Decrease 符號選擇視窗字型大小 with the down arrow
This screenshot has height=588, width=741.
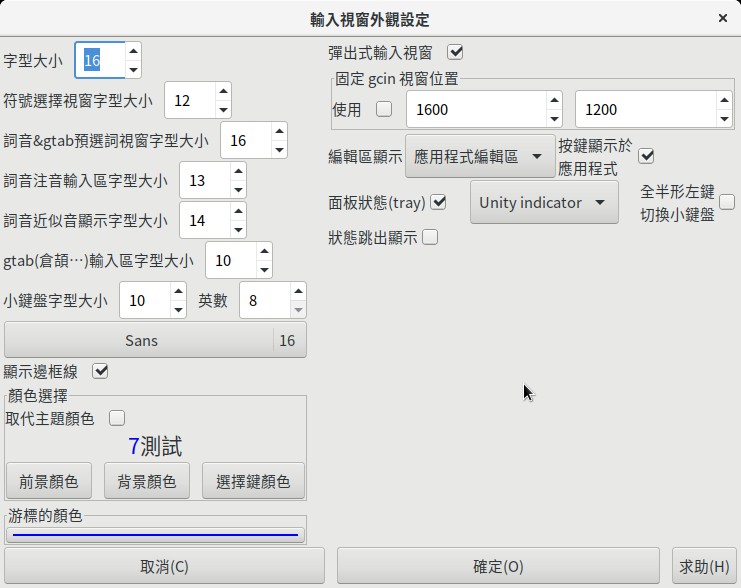tap(223, 110)
